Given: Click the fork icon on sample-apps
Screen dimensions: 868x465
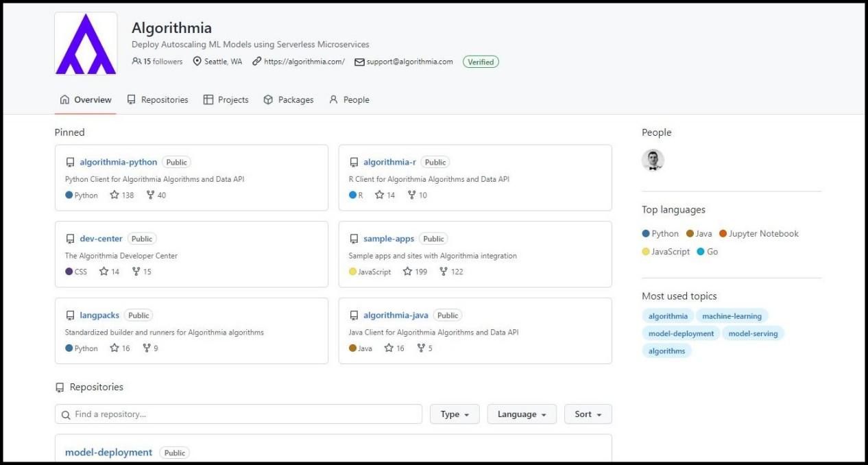Looking at the screenshot, I should click(444, 272).
